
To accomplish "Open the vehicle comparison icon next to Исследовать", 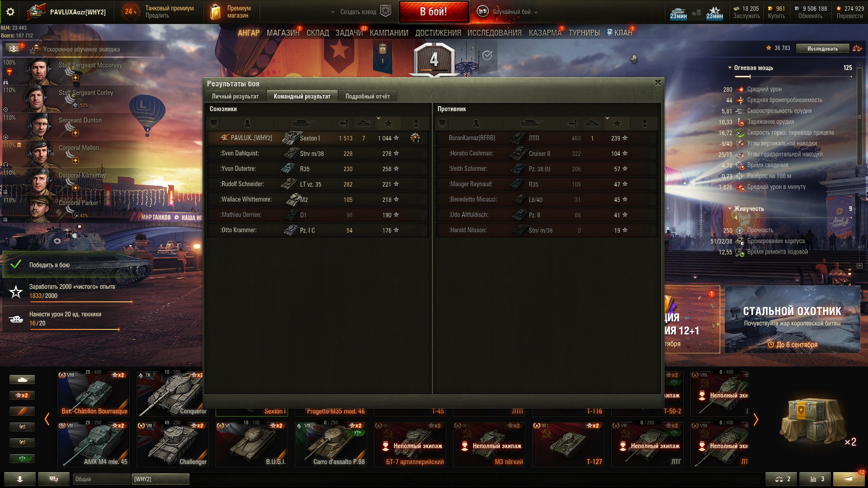I will point(857,48).
